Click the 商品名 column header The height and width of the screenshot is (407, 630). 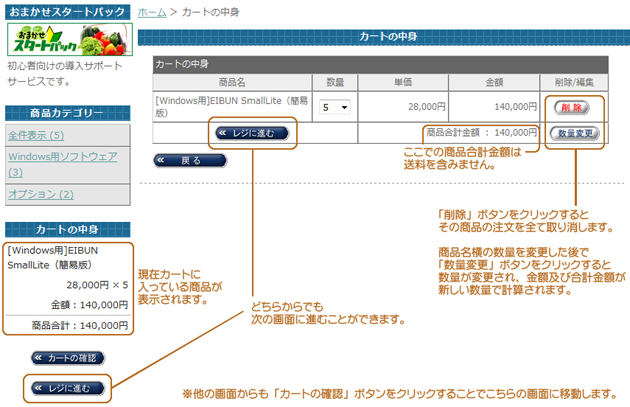[x=232, y=82]
